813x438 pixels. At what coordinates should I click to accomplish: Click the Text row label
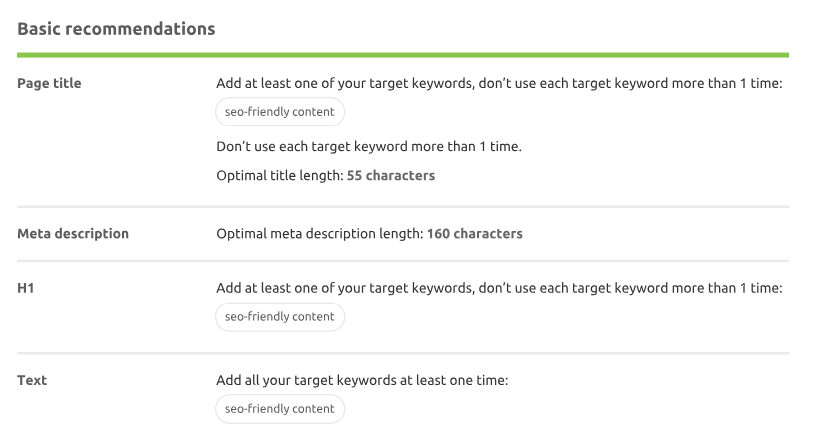tap(32, 380)
